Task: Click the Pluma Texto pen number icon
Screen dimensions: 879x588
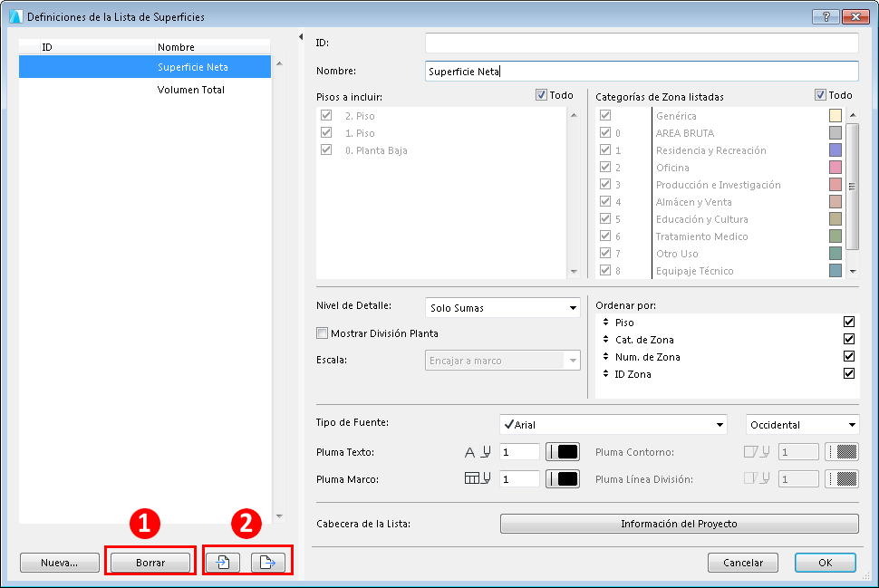Action: coord(478,452)
